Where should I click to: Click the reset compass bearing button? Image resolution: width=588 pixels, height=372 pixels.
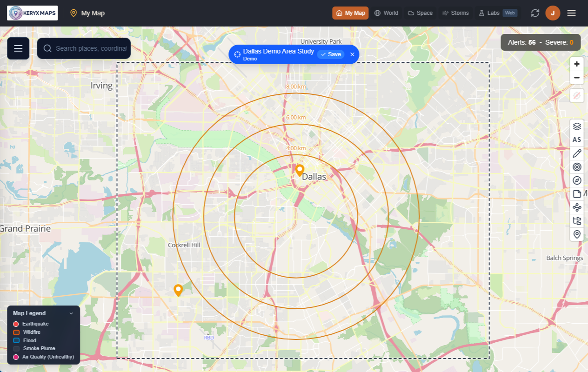(577, 95)
